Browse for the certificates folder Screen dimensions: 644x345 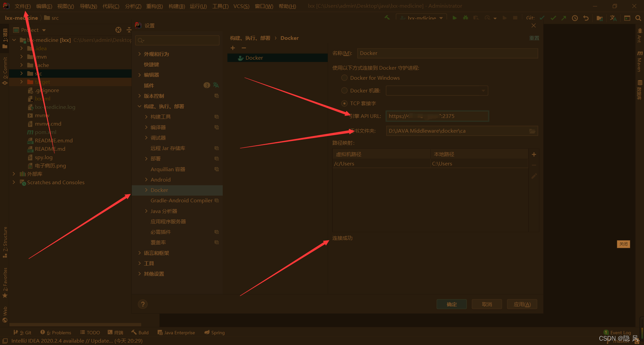(x=532, y=131)
